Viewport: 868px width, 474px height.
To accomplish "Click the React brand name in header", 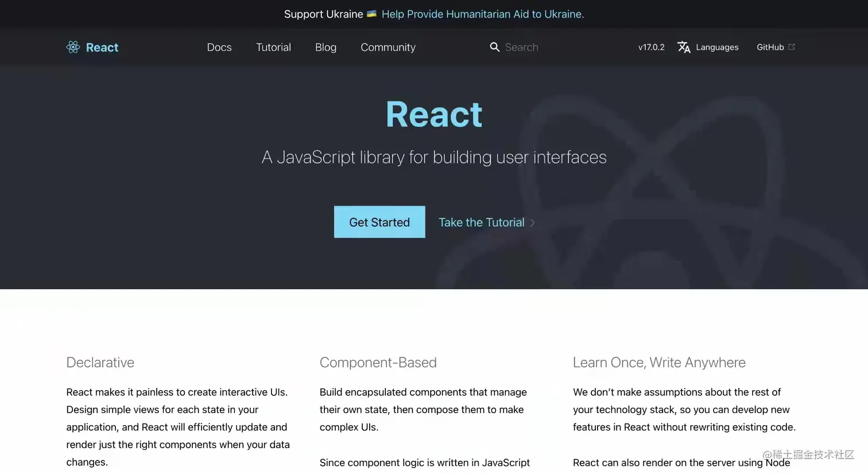I will click(102, 47).
